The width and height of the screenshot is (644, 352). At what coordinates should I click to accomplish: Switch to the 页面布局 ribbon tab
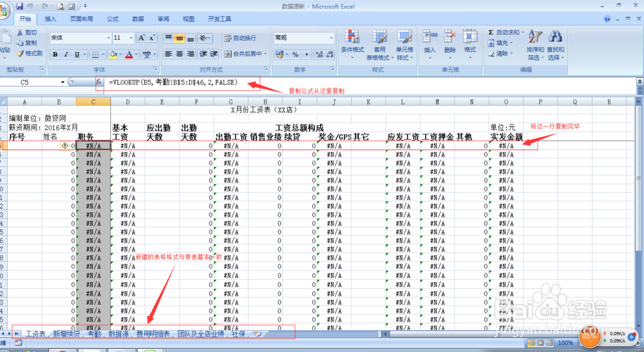coord(81,19)
